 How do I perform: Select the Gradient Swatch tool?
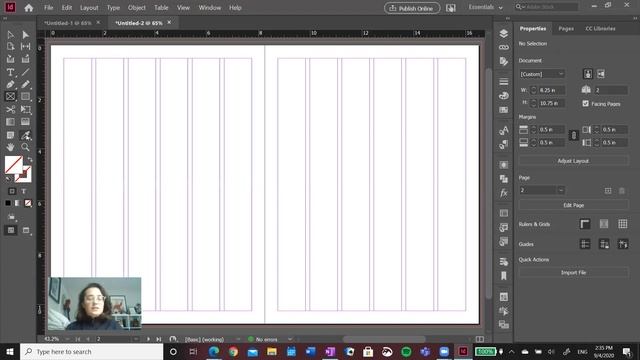(x=10, y=122)
